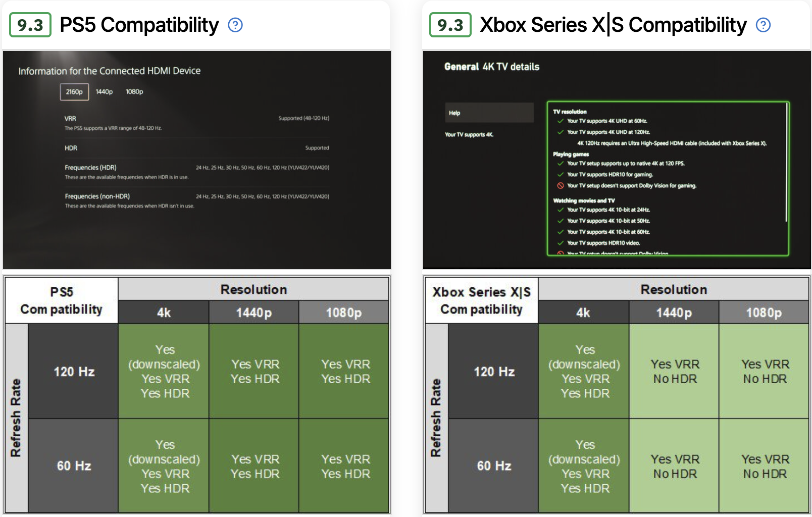This screenshot has height=517, width=812.
Task: Click the PS5 Compatibility help icon
Action: pos(235,25)
